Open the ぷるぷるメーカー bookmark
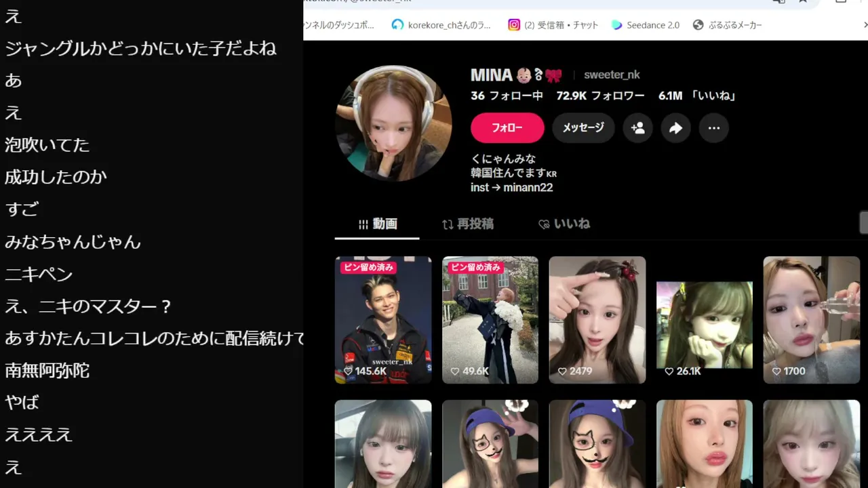Viewport: 868px width, 488px height. [728, 25]
